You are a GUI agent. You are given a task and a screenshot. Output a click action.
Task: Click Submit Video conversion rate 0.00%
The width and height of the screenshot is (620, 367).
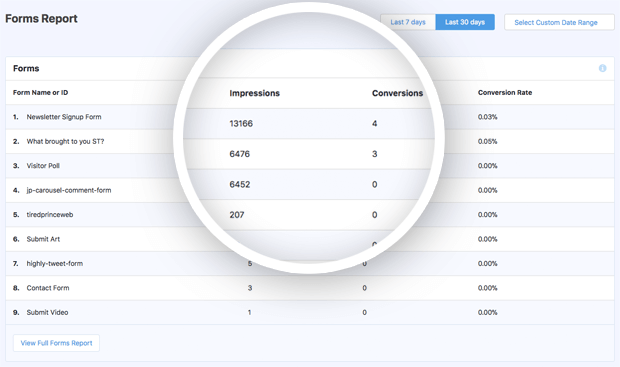[x=488, y=312]
